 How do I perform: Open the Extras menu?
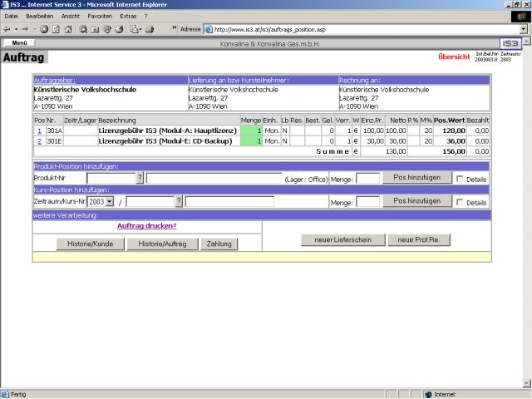(x=128, y=17)
